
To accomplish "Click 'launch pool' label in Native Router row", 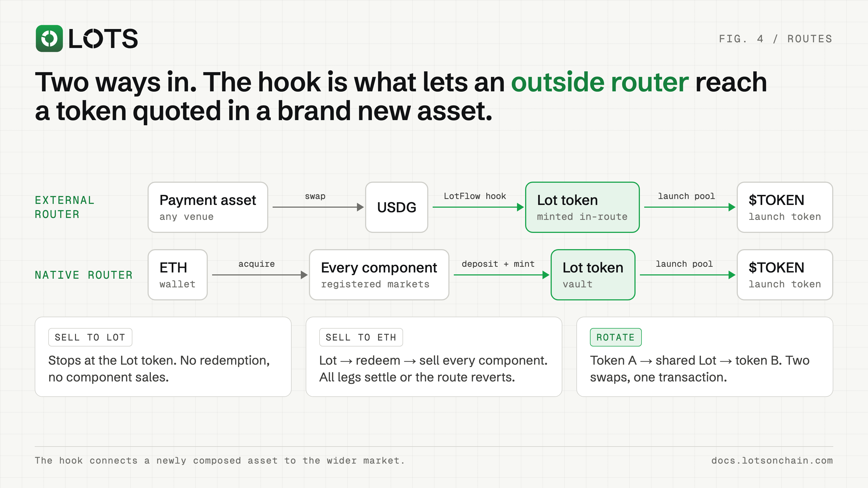I will 684,264.
